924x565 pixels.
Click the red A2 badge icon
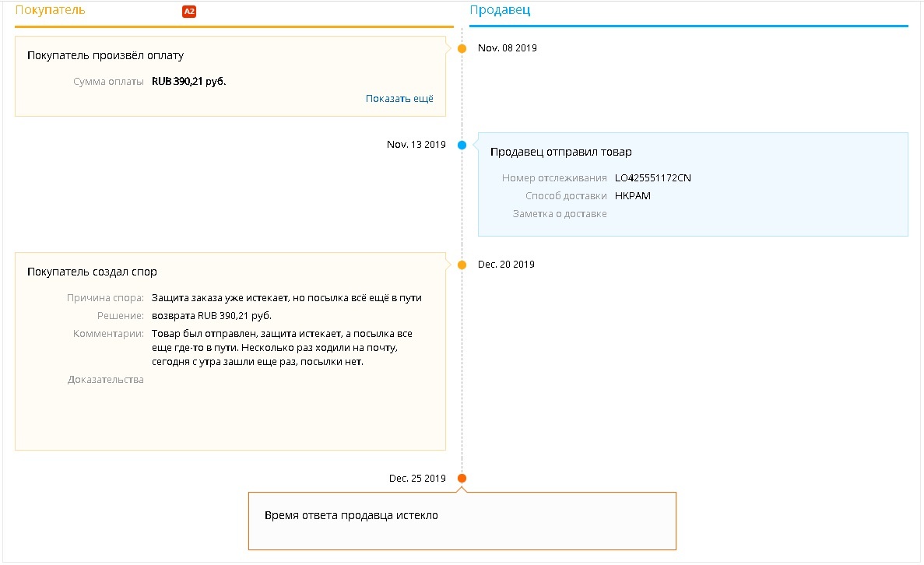pyautogui.click(x=188, y=11)
